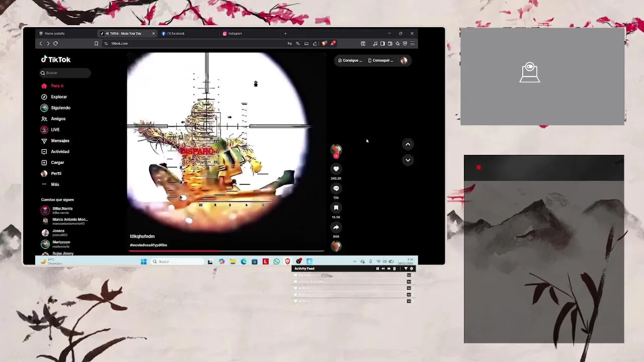Viewport: 644px width, 362px height.
Task: Go to previous video with up arrow
Action: pyautogui.click(x=408, y=144)
